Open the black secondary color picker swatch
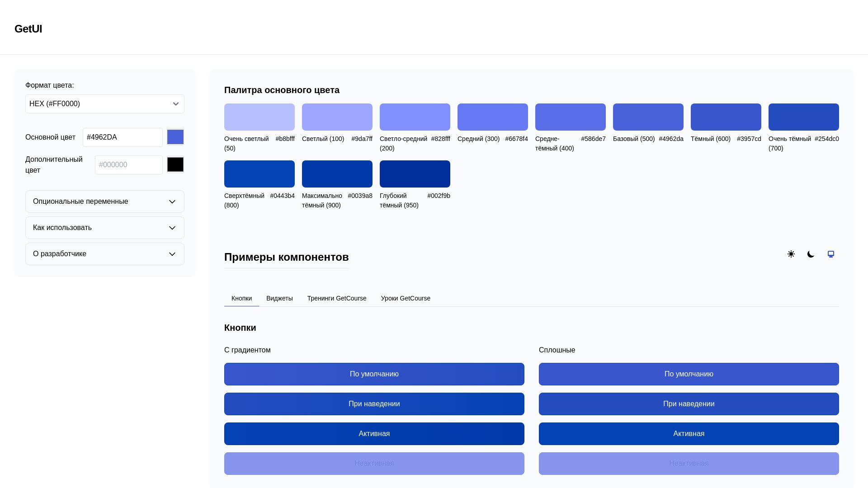The height and width of the screenshot is (488, 868). pyautogui.click(x=175, y=164)
